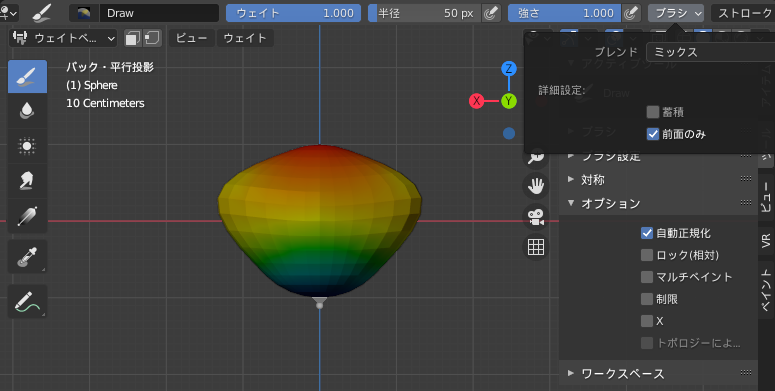The height and width of the screenshot is (391, 775).
Task: Select the Gradient weight tool
Action: tap(27, 216)
